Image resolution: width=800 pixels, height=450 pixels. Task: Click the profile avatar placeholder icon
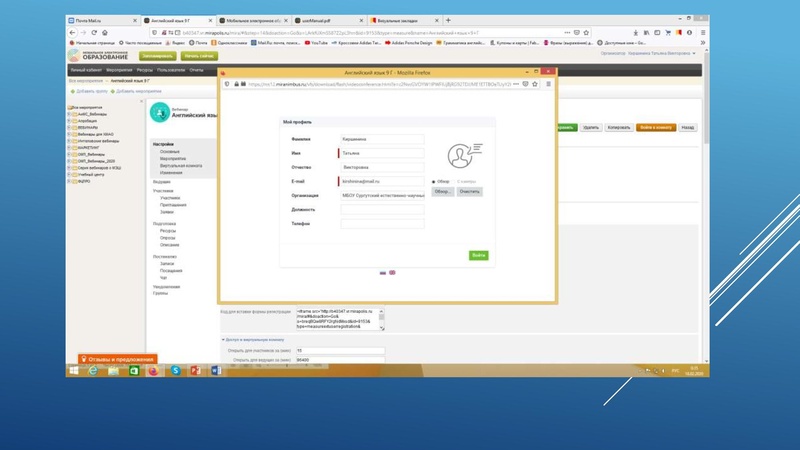(x=461, y=156)
